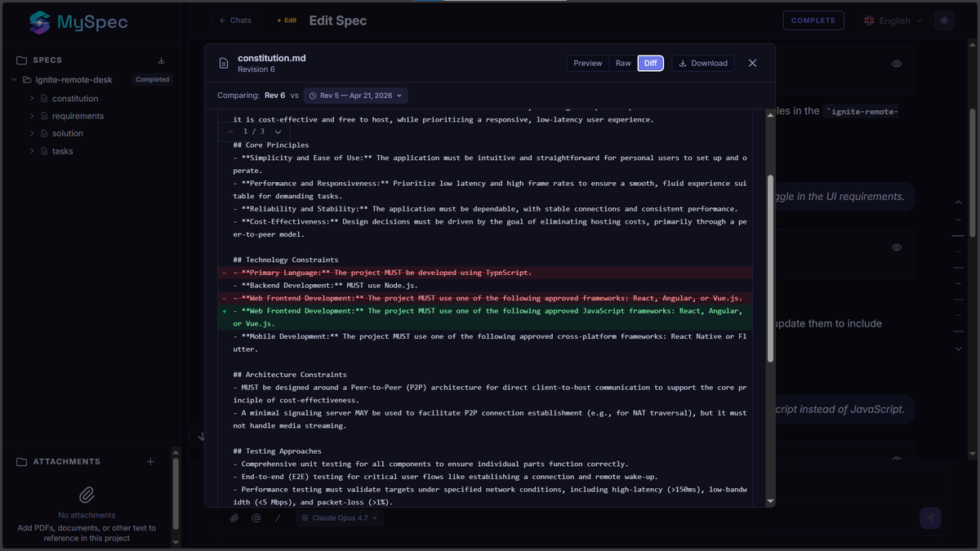Click the ATTACHMENTS folder icon
This screenshot has width=980, height=551.
(22, 462)
